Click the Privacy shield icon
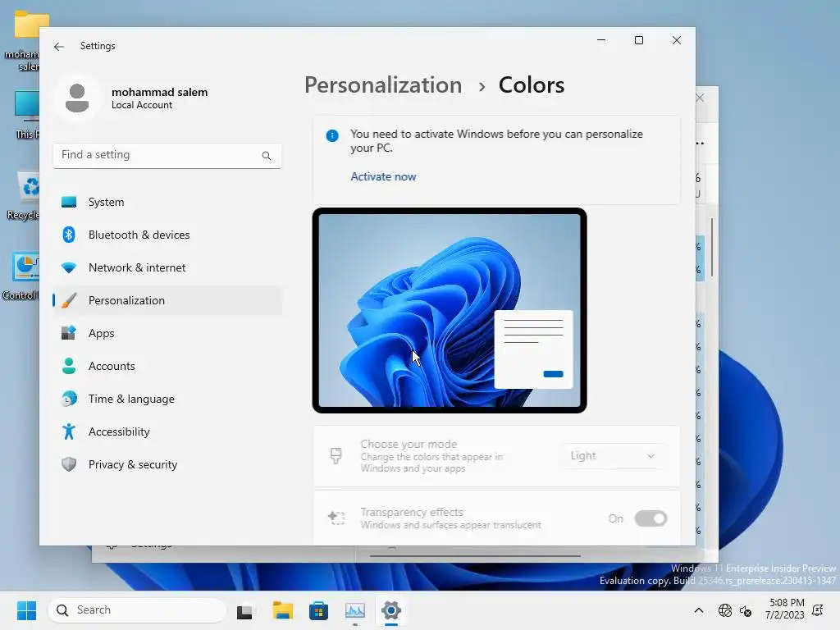The width and height of the screenshot is (840, 630). coord(69,464)
